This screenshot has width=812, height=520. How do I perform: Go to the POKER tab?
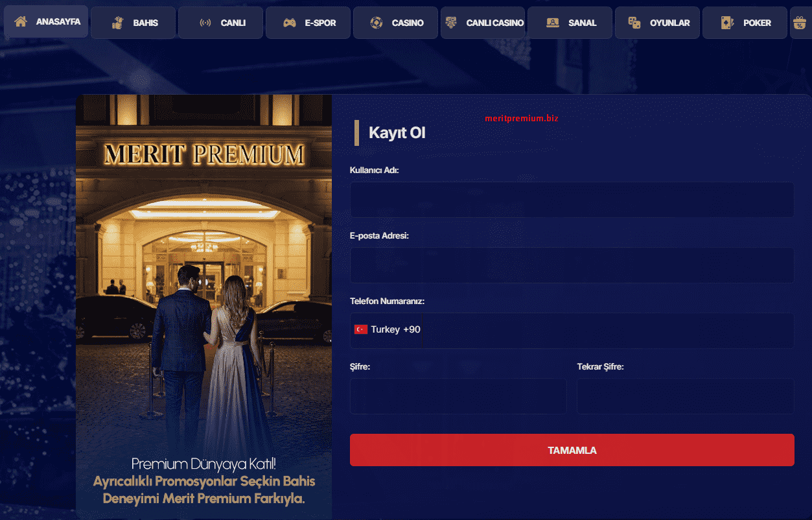coord(745,23)
